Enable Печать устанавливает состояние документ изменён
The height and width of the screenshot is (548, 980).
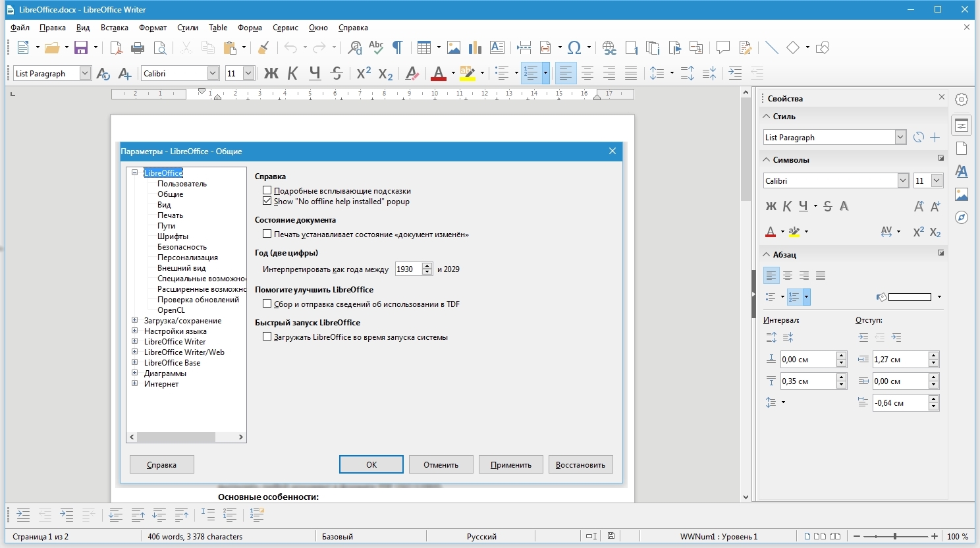(x=267, y=234)
